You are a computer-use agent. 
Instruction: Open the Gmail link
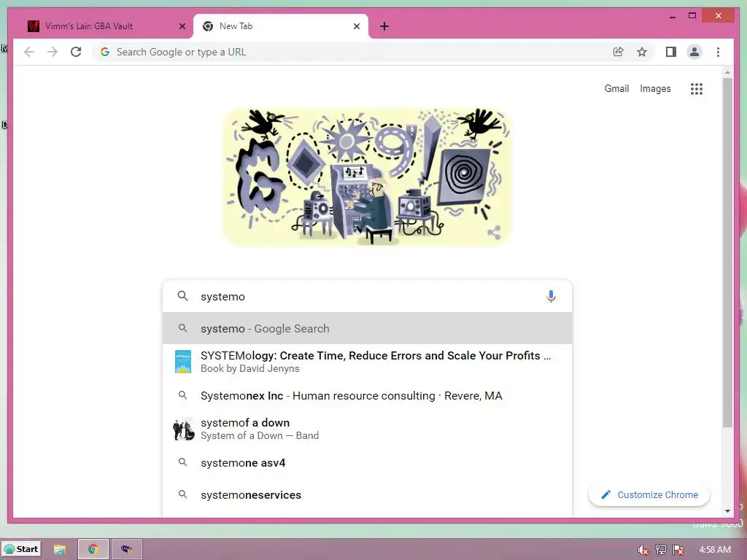coord(616,88)
